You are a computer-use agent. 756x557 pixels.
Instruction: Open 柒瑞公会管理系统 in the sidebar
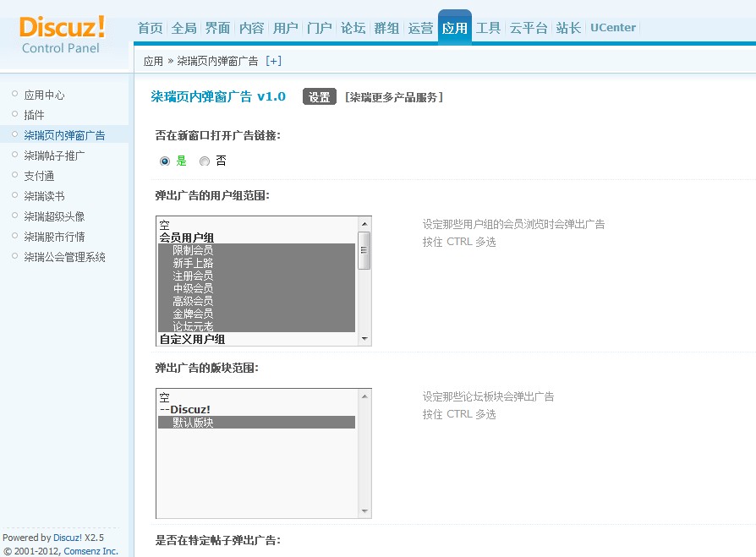64,257
